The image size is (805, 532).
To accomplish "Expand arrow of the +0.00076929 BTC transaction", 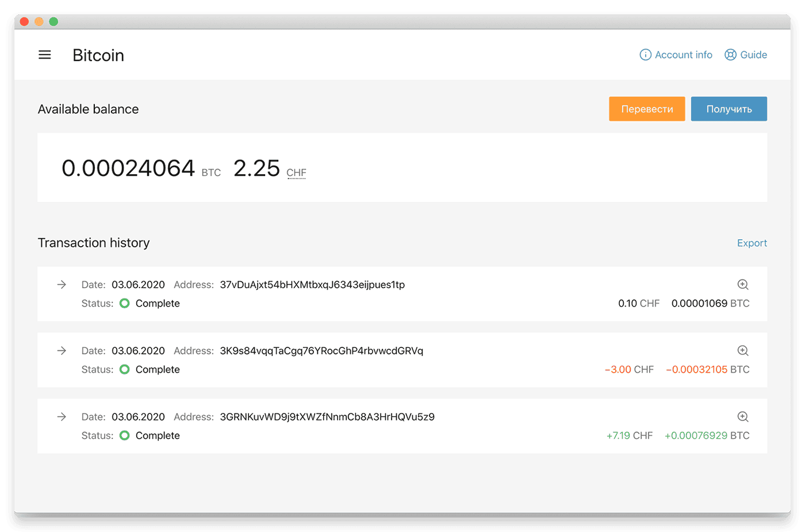I will coord(62,416).
